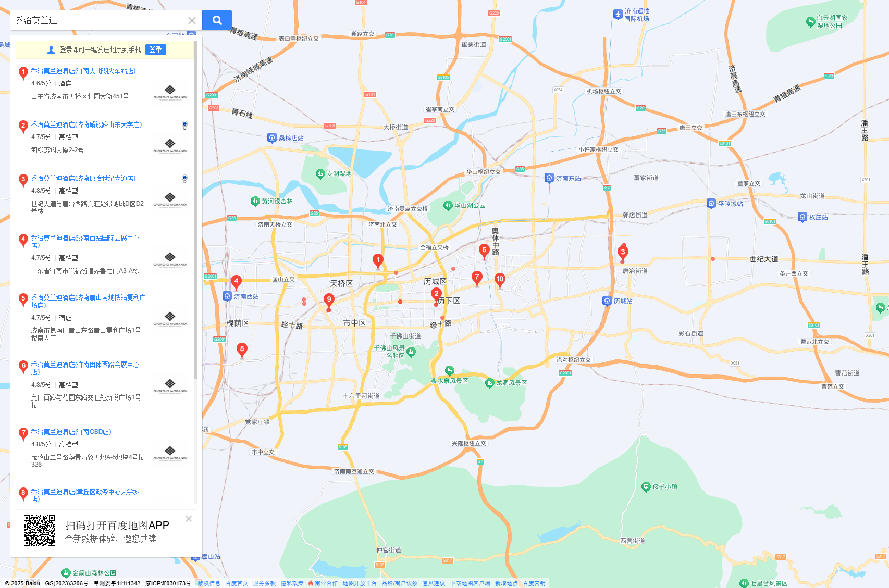Click the 历城区 district label
The image size is (889, 588).
pyautogui.click(x=435, y=281)
